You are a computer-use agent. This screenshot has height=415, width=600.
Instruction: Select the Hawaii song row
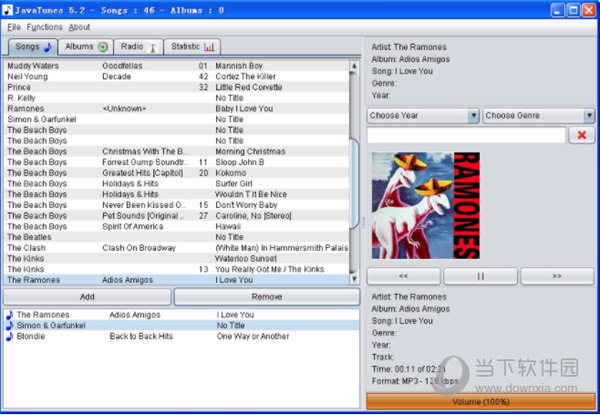176,226
